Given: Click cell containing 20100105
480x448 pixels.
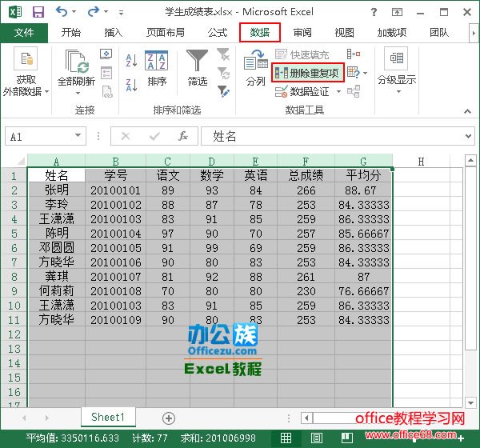Looking at the screenshot, I should (116, 248).
